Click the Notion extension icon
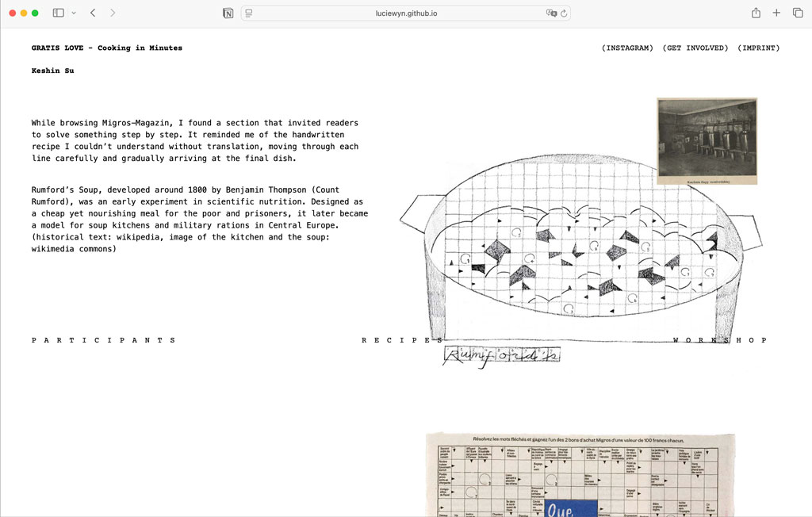The width and height of the screenshot is (812, 517). [x=228, y=13]
